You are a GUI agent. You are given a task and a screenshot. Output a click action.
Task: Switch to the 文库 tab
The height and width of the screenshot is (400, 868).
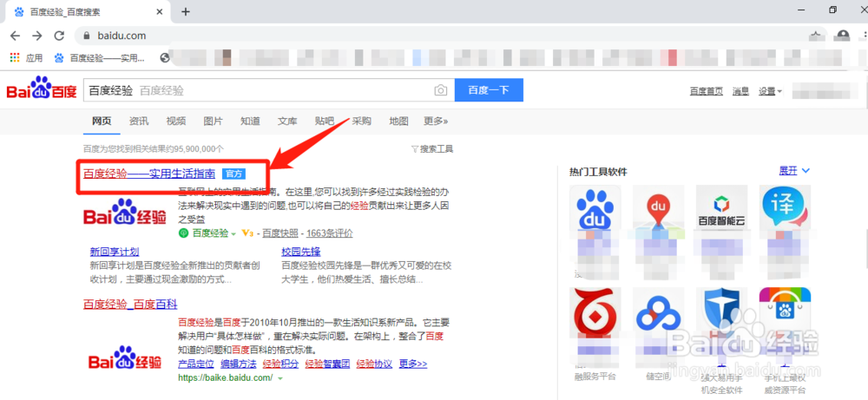287,121
